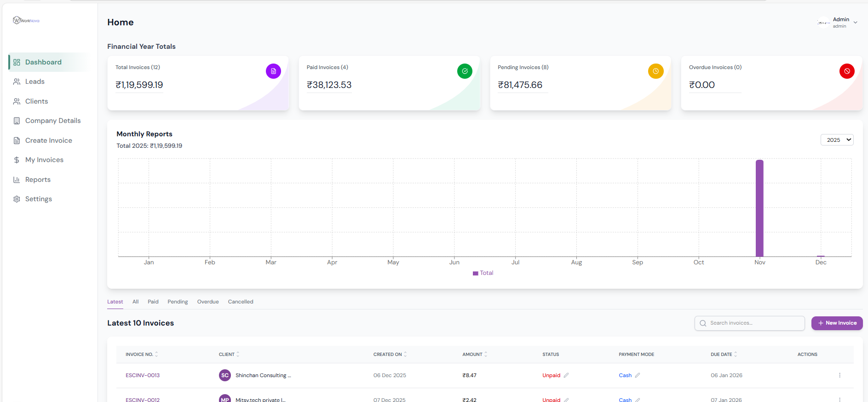Open the 2025 year dropdown
Viewport: 868px width, 402px height.
(837, 140)
